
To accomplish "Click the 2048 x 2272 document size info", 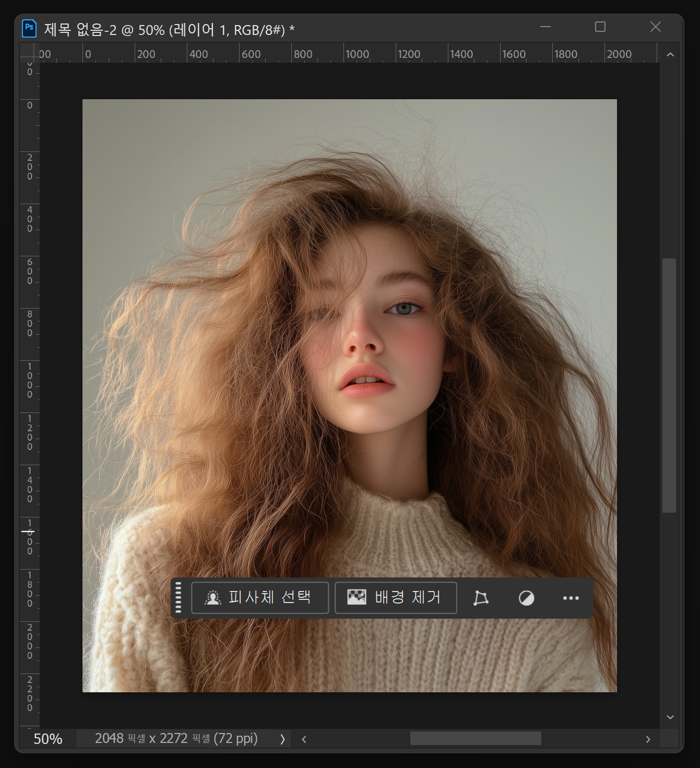I will 176,738.
